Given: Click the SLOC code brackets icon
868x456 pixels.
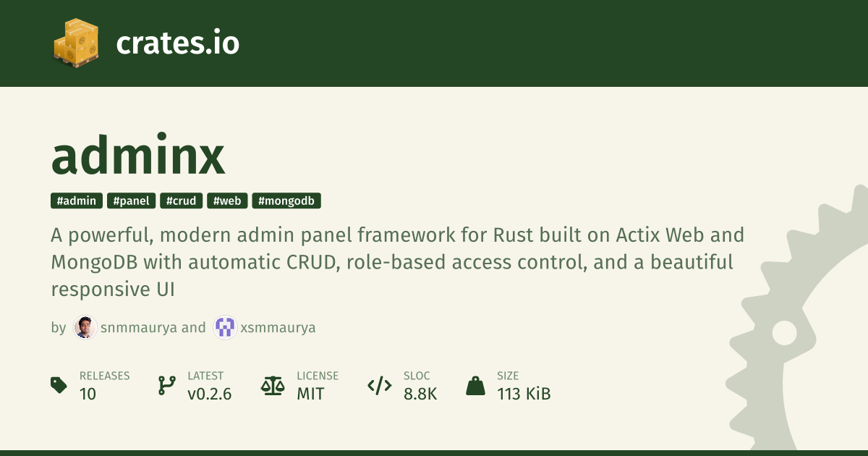Looking at the screenshot, I should [380, 385].
